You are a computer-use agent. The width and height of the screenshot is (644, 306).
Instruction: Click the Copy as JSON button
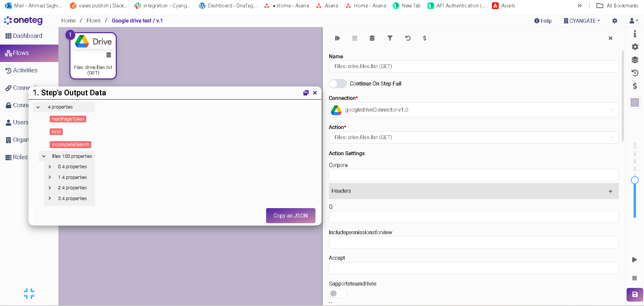[x=290, y=216]
